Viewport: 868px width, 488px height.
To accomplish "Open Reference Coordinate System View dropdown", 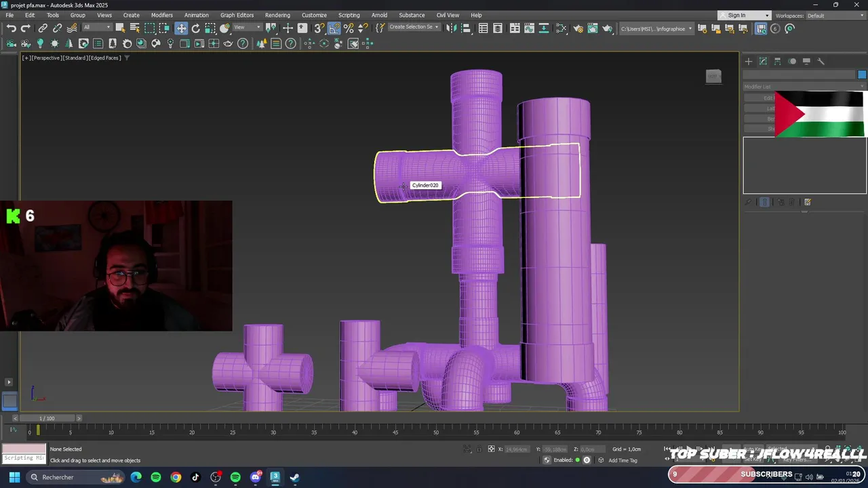I will click(248, 27).
